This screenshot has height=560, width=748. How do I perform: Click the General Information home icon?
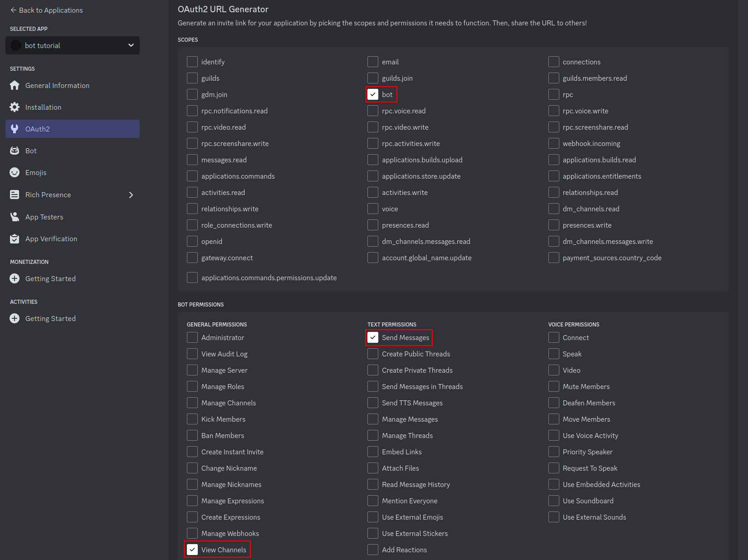coord(15,85)
